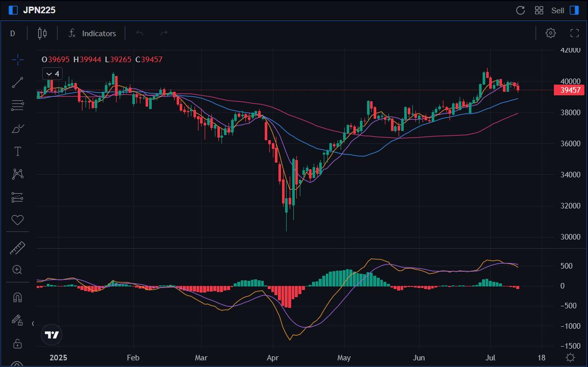This screenshot has width=588, height=367.
Task: Select the Text annotation tool
Action: 17,151
